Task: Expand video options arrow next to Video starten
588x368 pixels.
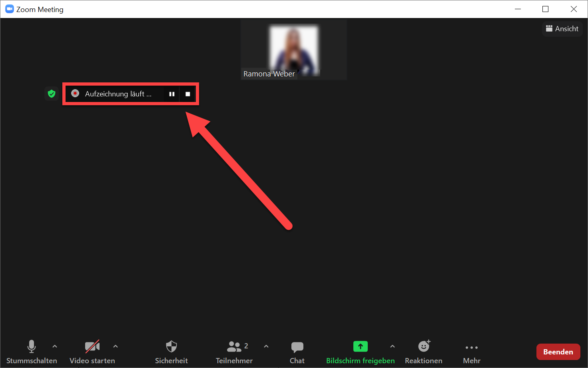Action: tap(116, 346)
